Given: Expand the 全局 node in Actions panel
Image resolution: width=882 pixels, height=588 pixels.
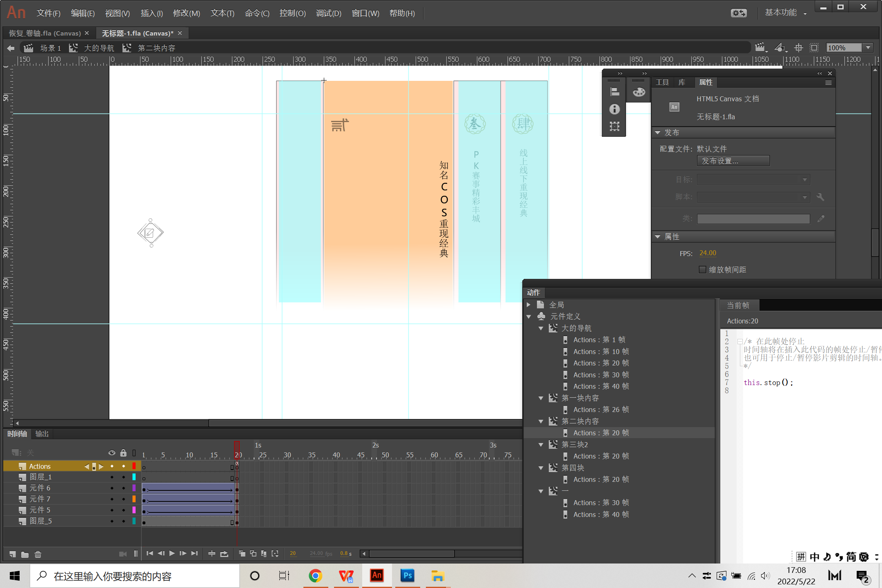Looking at the screenshot, I should click(x=528, y=305).
